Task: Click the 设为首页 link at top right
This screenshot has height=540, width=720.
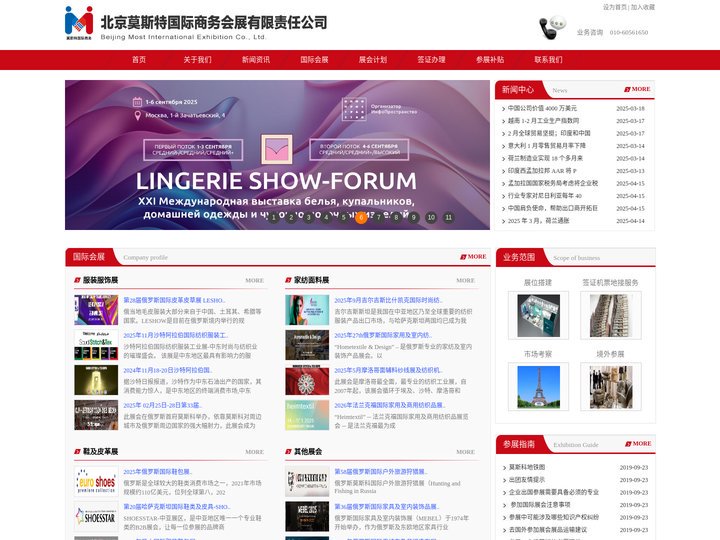Action: click(x=614, y=7)
